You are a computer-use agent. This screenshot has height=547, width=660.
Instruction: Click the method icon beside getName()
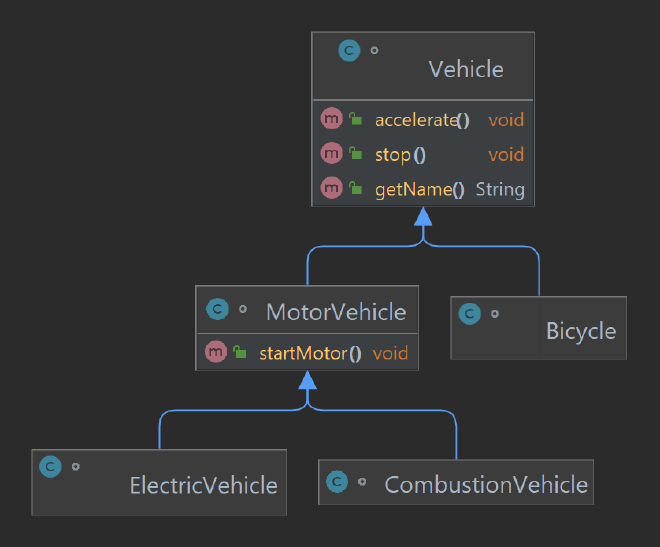point(331,187)
